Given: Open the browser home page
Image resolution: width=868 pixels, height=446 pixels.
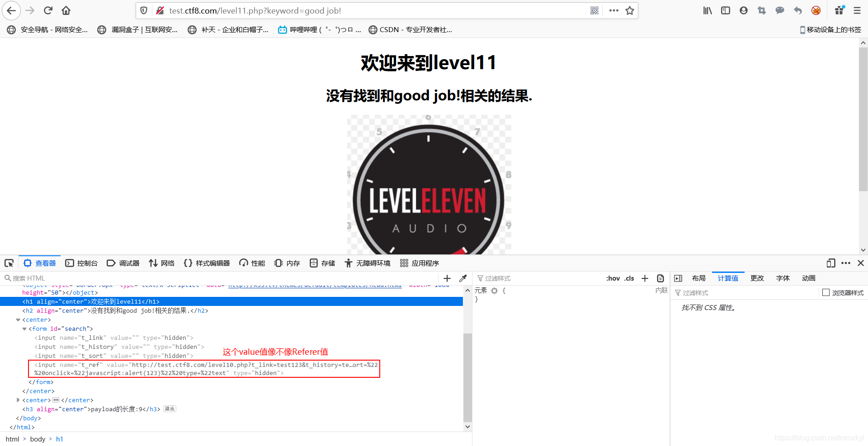Looking at the screenshot, I should click(x=66, y=10).
